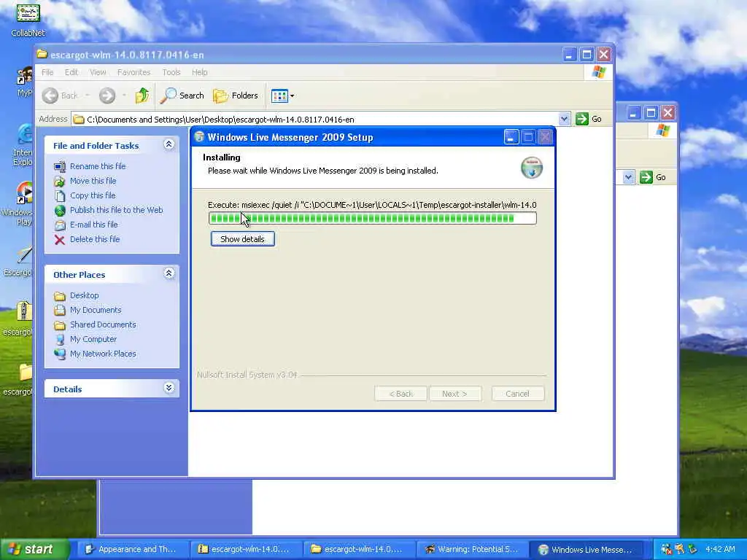The height and width of the screenshot is (560, 747).
Task: Switch to Warning: Potential taskbar item
Action: pos(471,549)
